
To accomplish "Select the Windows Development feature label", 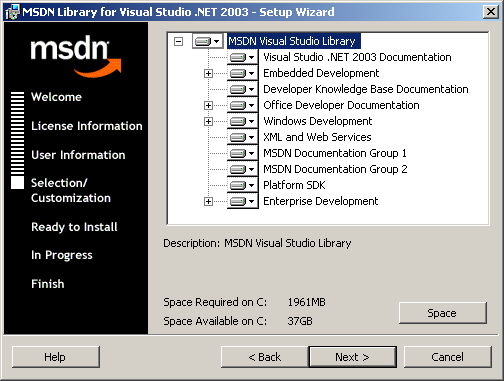I will 317,121.
